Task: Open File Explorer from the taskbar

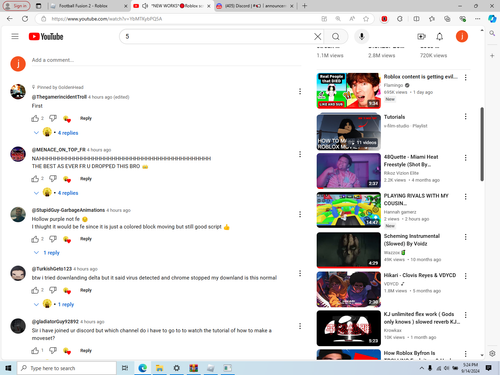Action: click(160, 368)
